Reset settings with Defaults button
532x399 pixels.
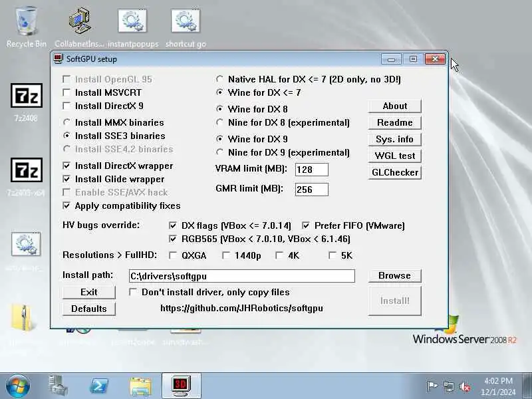click(x=89, y=309)
